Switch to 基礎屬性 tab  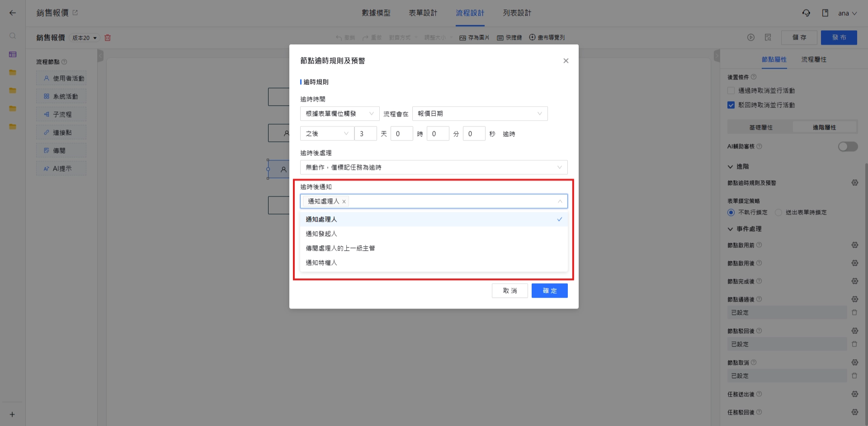(761, 127)
